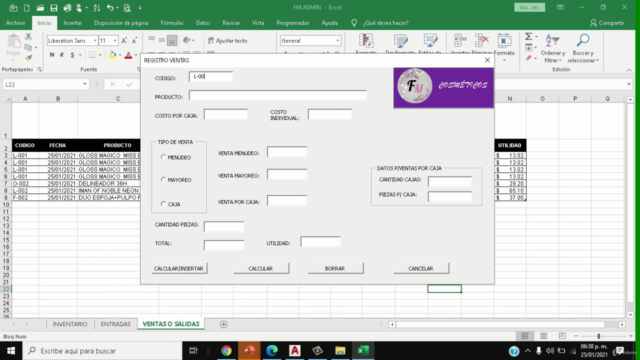Click the Cut scissors icon

[28, 37]
